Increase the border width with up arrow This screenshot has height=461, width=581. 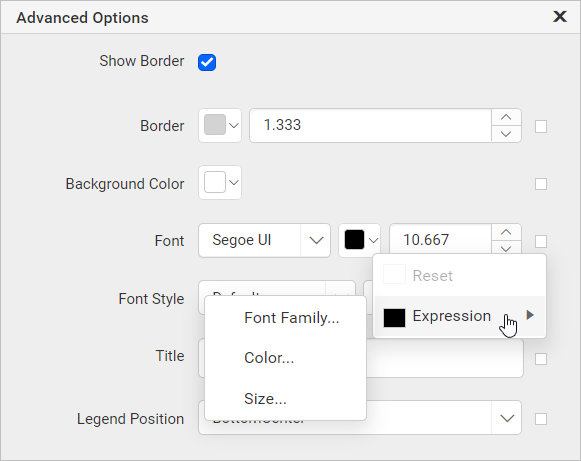click(x=506, y=117)
